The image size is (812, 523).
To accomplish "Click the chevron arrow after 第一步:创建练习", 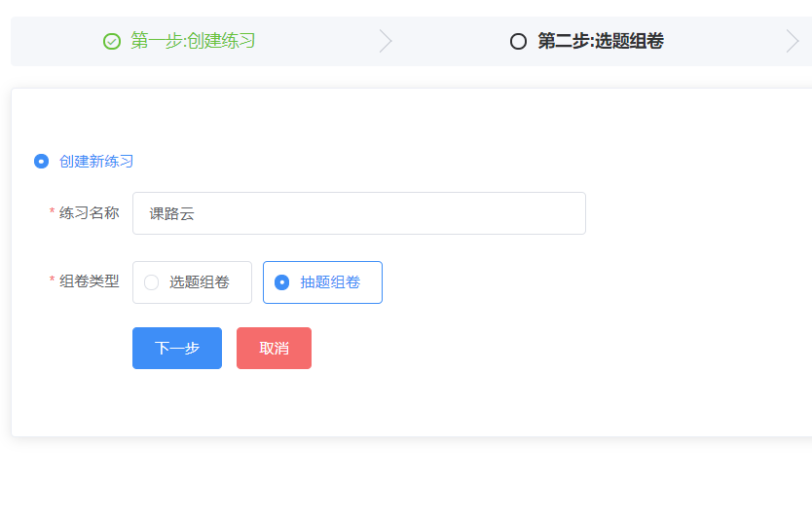I will 386,42.
